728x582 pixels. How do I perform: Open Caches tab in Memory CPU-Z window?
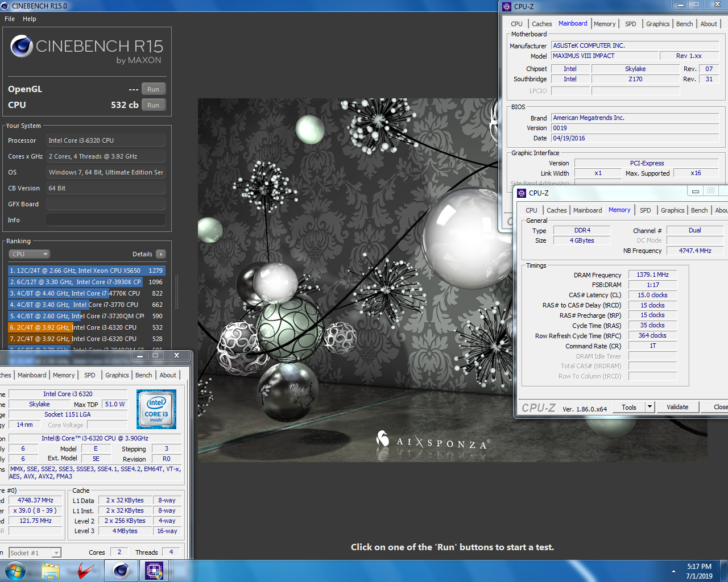pyautogui.click(x=556, y=210)
